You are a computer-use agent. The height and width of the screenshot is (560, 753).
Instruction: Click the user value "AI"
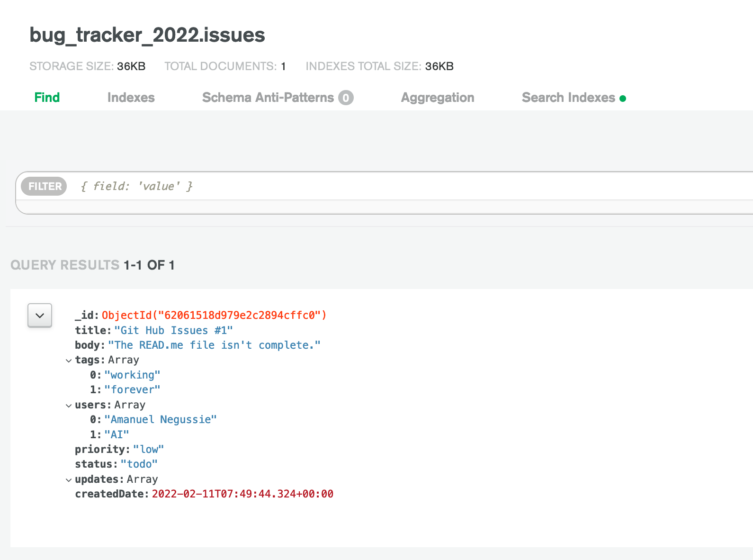click(117, 435)
